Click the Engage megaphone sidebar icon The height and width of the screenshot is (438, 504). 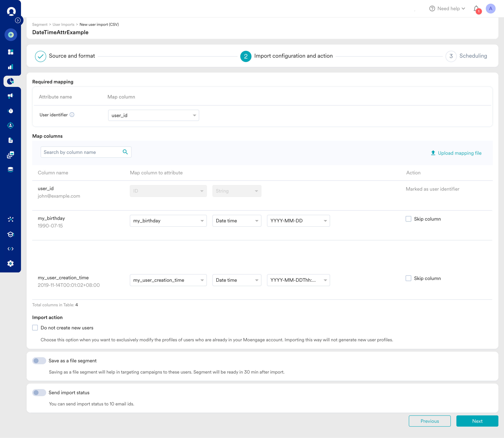pyautogui.click(x=10, y=96)
